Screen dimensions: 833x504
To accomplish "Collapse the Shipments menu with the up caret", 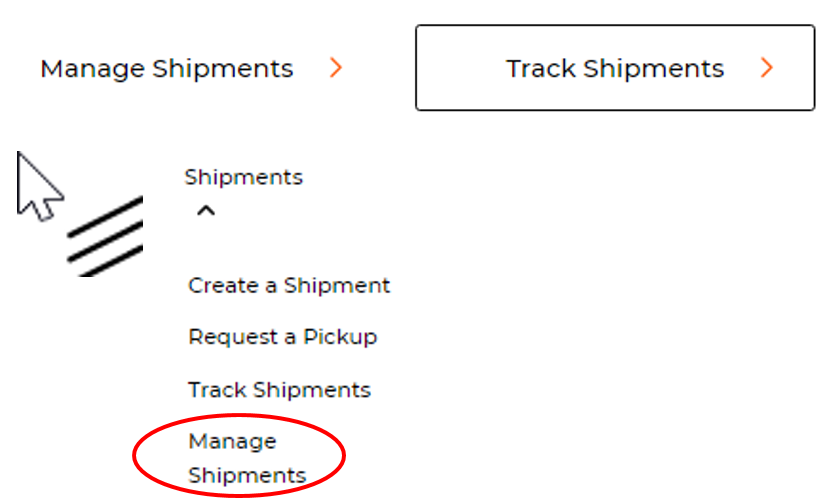I will (206, 210).
